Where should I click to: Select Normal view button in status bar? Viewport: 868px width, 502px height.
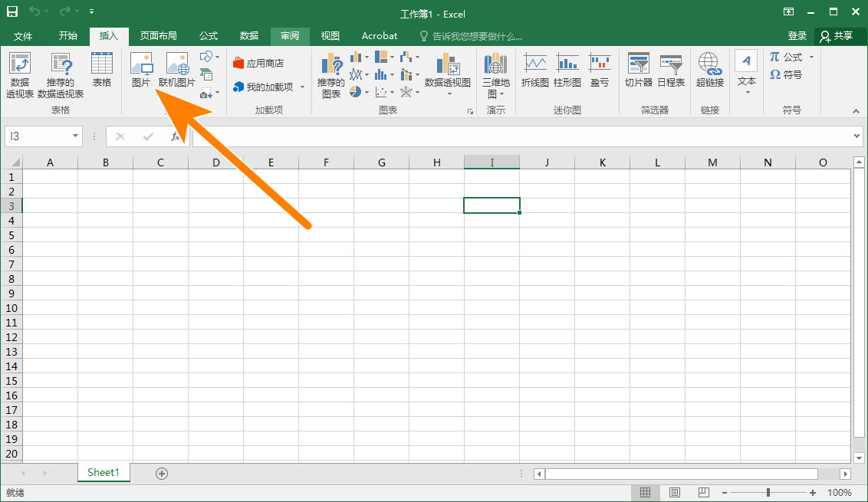646,493
